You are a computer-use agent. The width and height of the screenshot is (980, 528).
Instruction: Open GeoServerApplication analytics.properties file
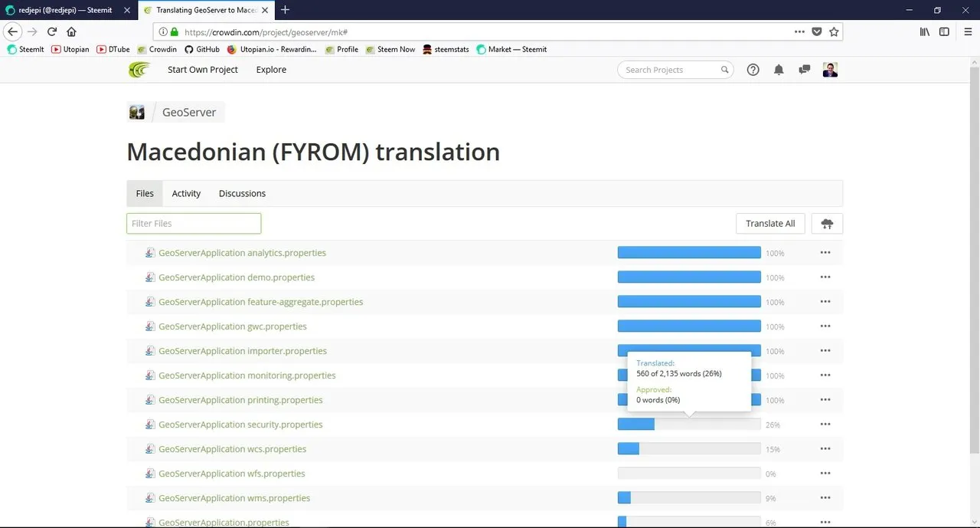click(242, 253)
